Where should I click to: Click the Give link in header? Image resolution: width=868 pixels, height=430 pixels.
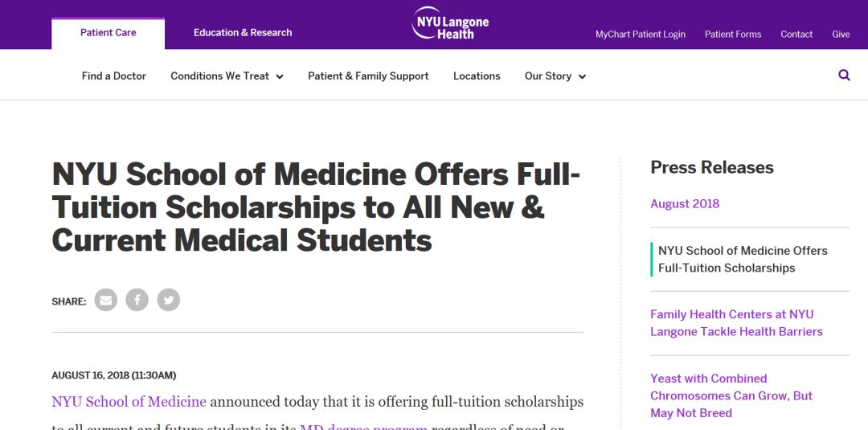[x=841, y=35]
